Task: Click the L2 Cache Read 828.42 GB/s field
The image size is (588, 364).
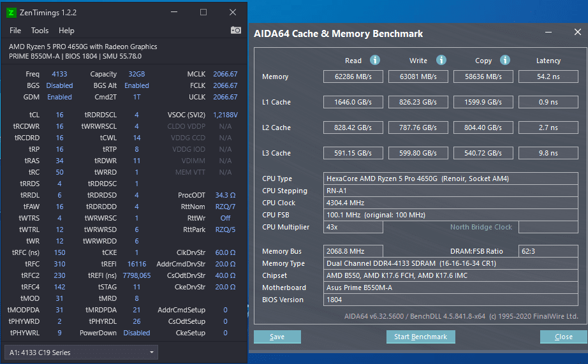Action: pyautogui.click(x=353, y=127)
